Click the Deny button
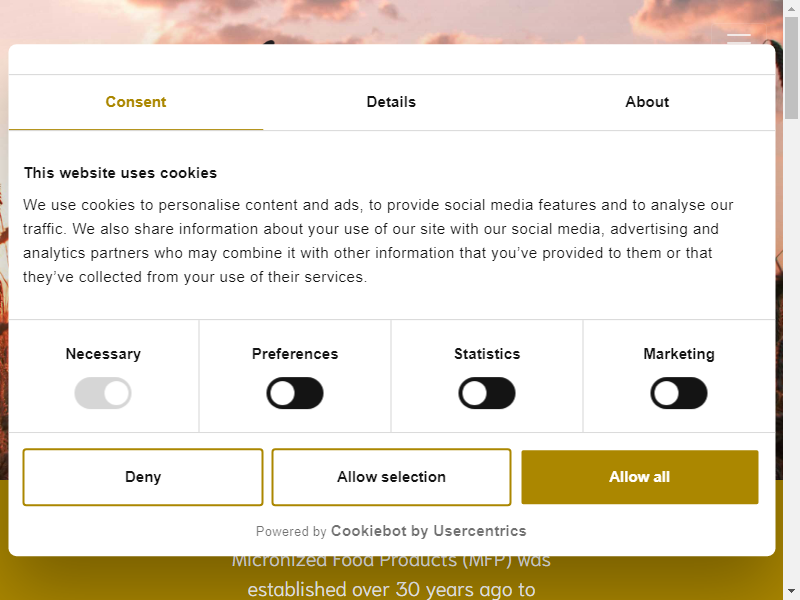The width and height of the screenshot is (800, 600). coord(143,477)
